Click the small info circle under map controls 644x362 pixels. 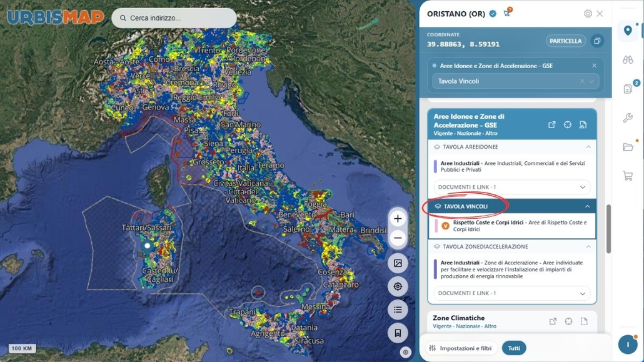click(x=405, y=352)
